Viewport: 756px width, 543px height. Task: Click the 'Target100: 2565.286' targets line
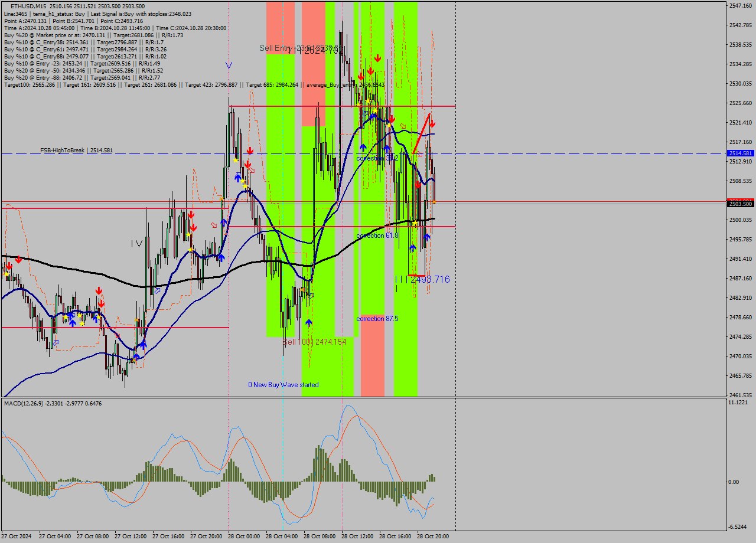[194, 84]
